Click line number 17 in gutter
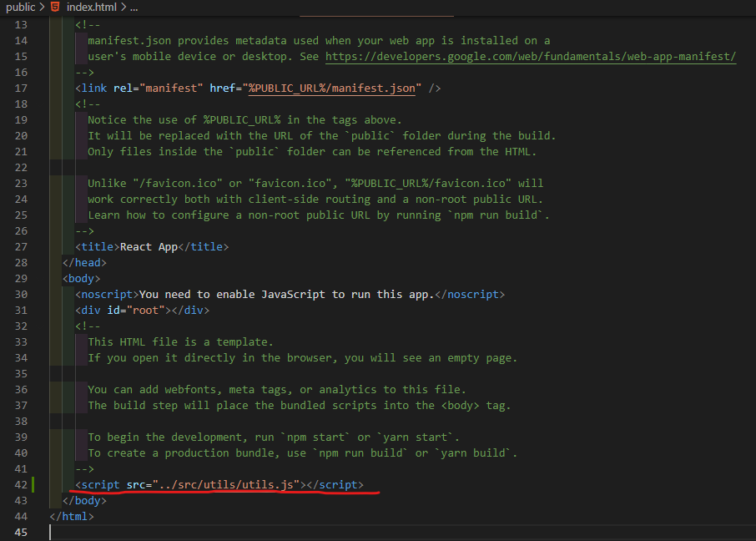This screenshot has width=756, height=541. pos(21,88)
